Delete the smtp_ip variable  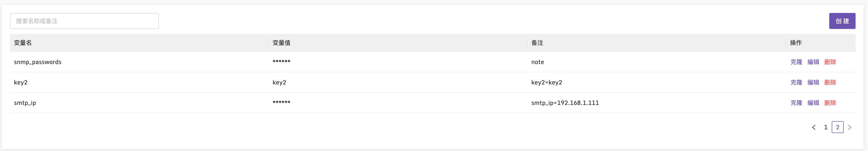829,103
